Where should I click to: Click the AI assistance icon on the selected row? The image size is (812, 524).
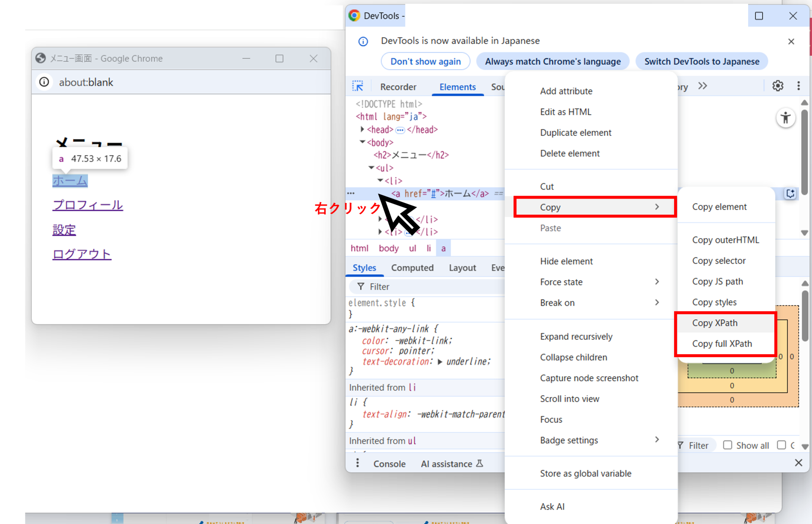point(790,194)
